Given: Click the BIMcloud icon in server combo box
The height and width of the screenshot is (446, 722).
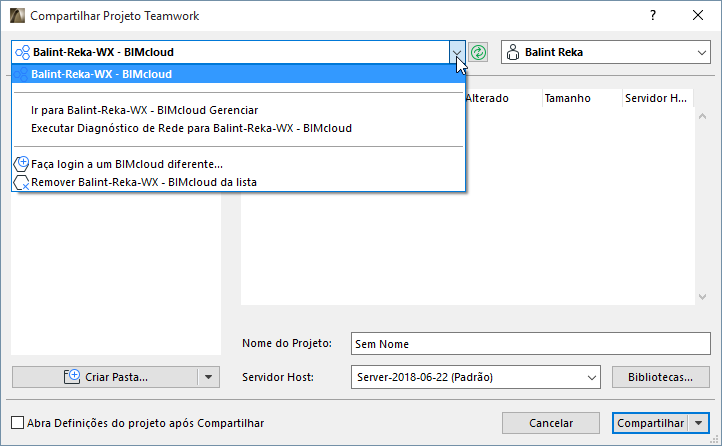Looking at the screenshot, I should (23, 52).
